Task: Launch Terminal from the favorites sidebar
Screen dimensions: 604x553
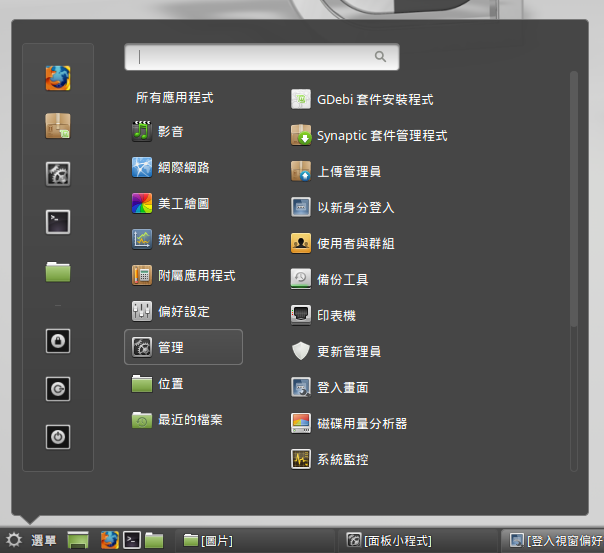Action: coord(58,222)
